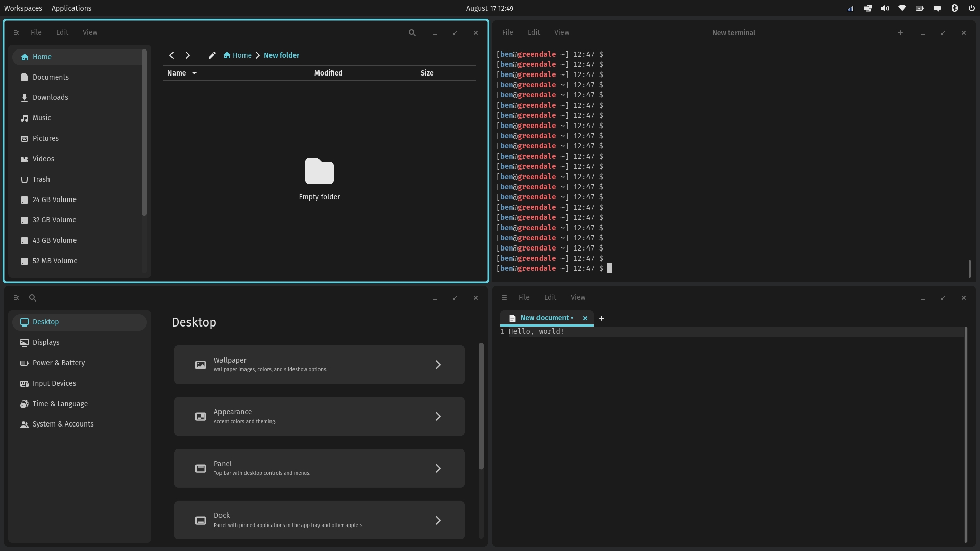Screen dimensions: 980x551
Task: Open the terminal Edit menu
Action: click(534, 32)
